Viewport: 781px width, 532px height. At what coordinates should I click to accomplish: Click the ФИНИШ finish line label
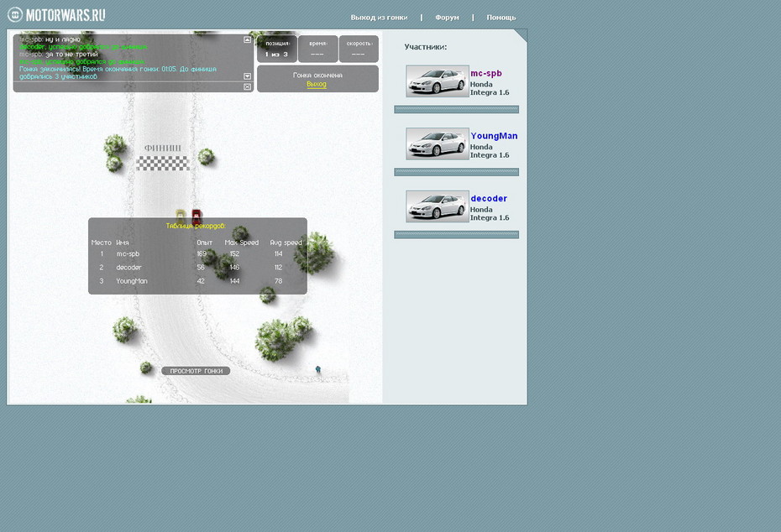click(163, 148)
